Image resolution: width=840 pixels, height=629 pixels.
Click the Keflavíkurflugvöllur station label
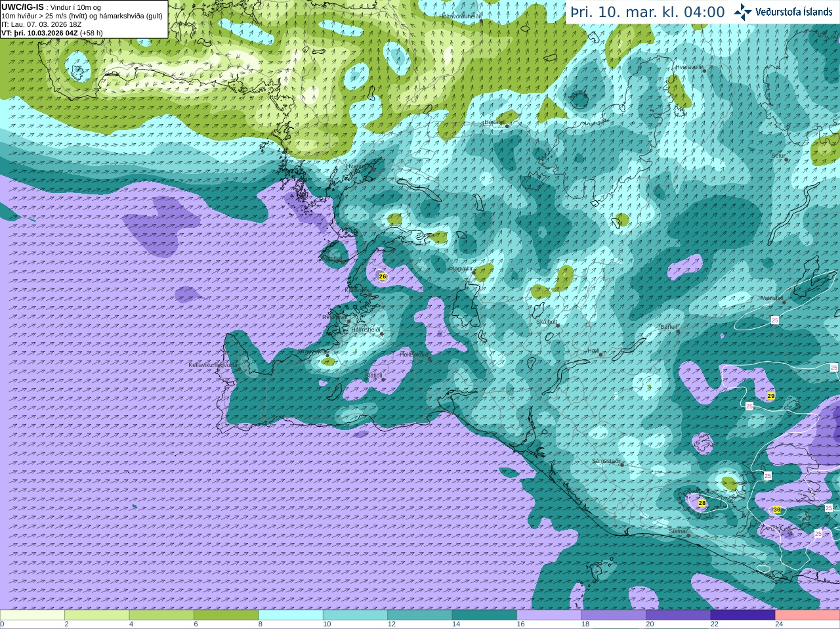pyautogui.click(x=213, y=364)
